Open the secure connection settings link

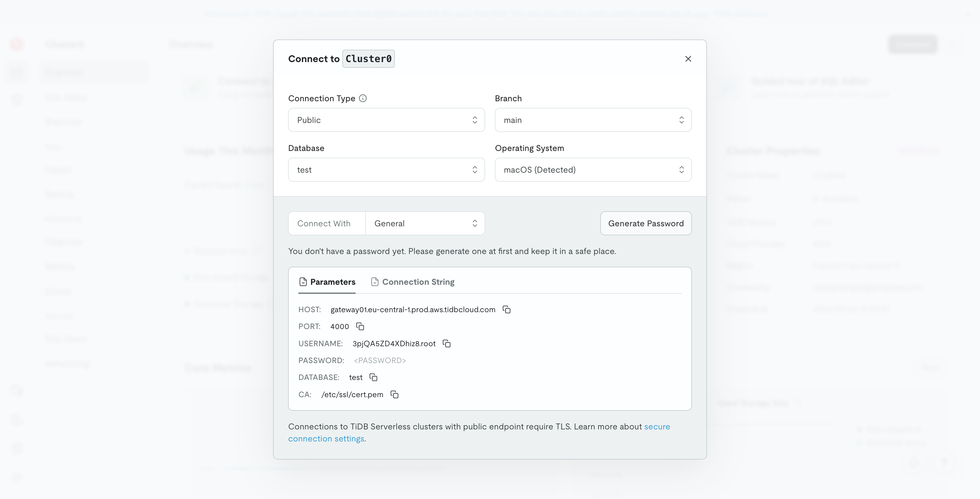point(657,427)
